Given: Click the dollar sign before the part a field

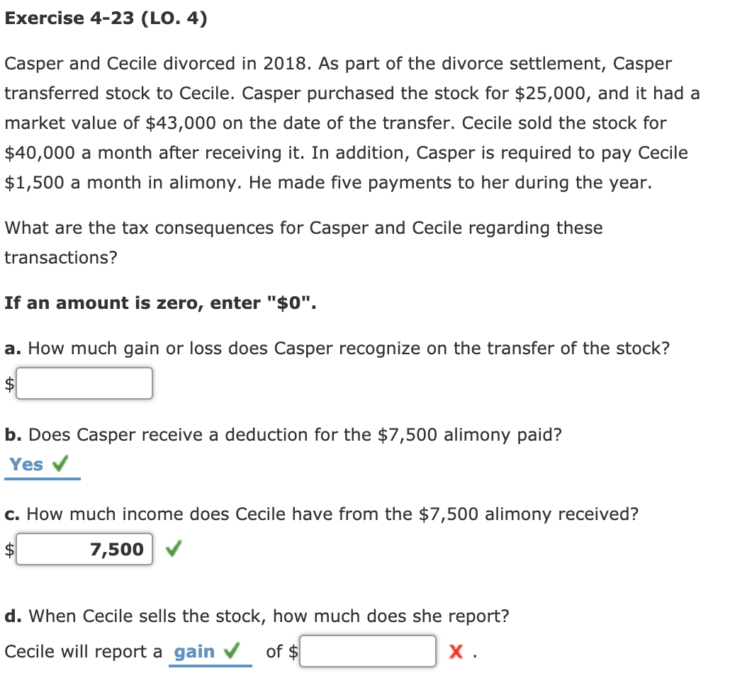Looking at the screenshot, I should click(8, 383).
